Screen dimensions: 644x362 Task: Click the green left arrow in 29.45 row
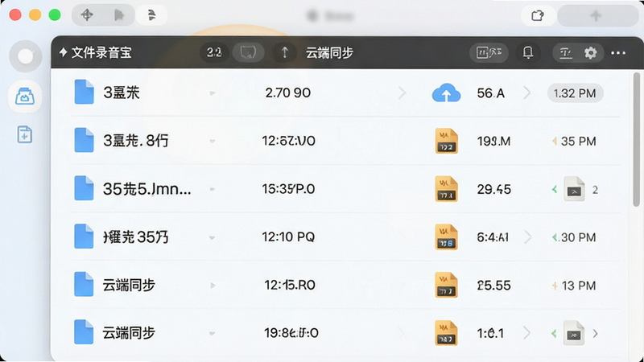point(555,189)
